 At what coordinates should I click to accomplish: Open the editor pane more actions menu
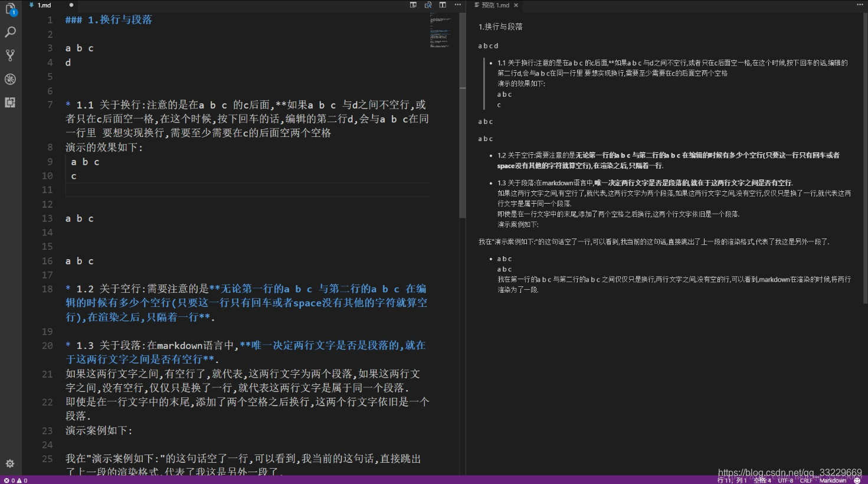(457, 5)
